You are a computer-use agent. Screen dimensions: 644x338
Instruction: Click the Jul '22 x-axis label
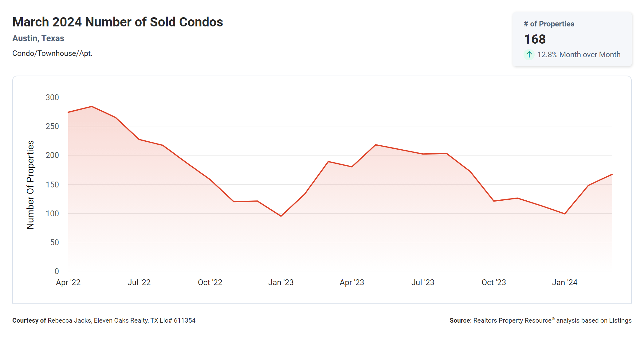pyautogui.click(x=139, y=282)
